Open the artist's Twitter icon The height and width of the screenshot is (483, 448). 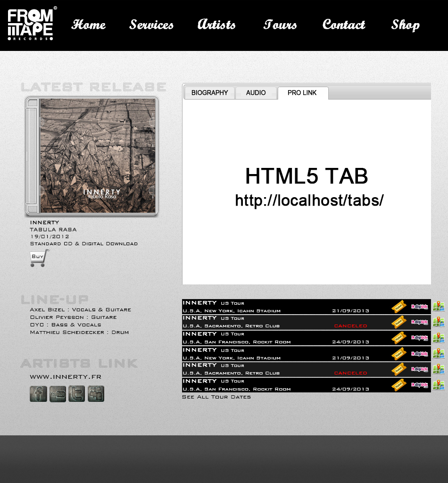tap(77, 393)
